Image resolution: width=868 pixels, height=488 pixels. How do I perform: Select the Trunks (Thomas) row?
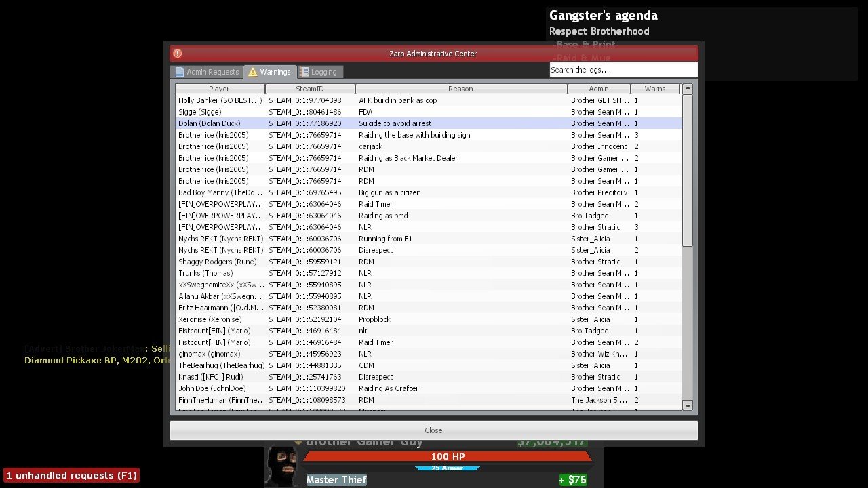click(428, 273)
